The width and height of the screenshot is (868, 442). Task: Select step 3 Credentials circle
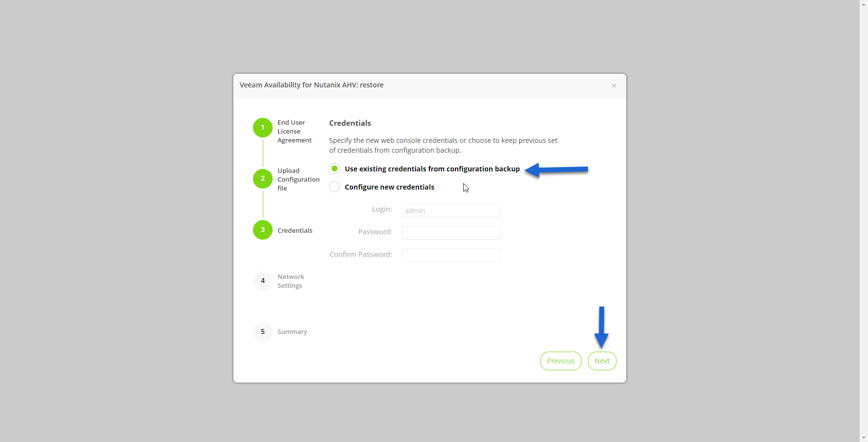click(x=263, y=230)
